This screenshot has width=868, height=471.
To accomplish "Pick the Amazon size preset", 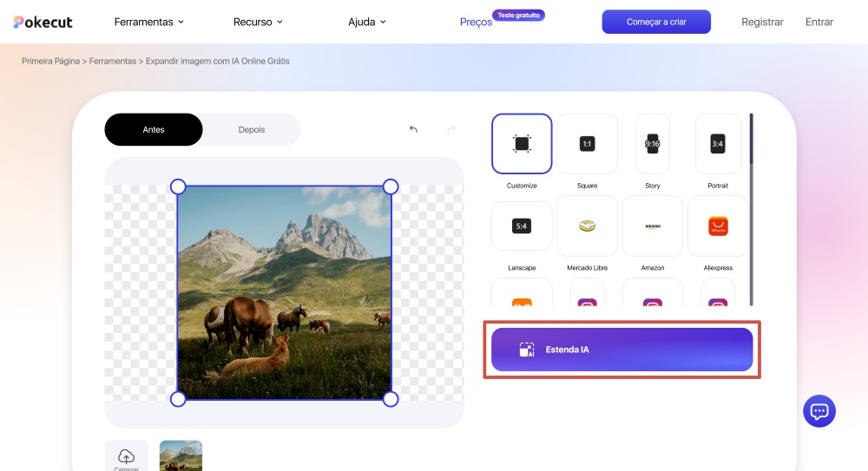I will 652,226.
